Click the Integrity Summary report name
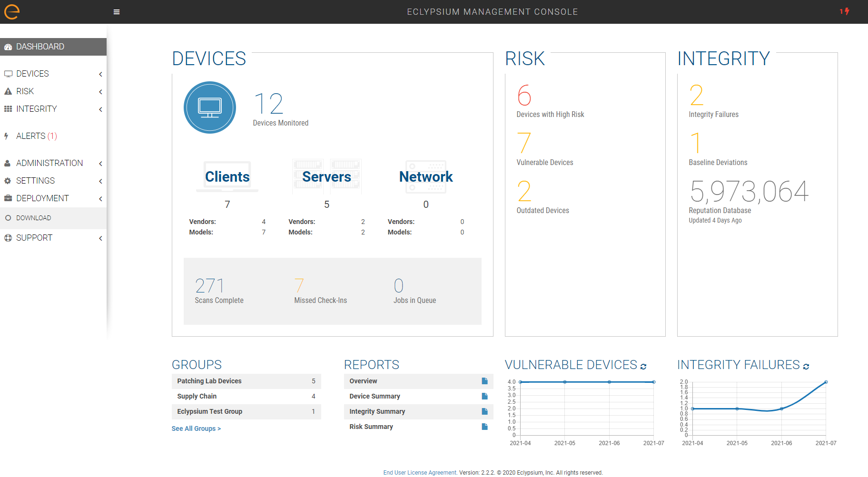The width and height of the screenshot is (868, 477). pos(377,411)
